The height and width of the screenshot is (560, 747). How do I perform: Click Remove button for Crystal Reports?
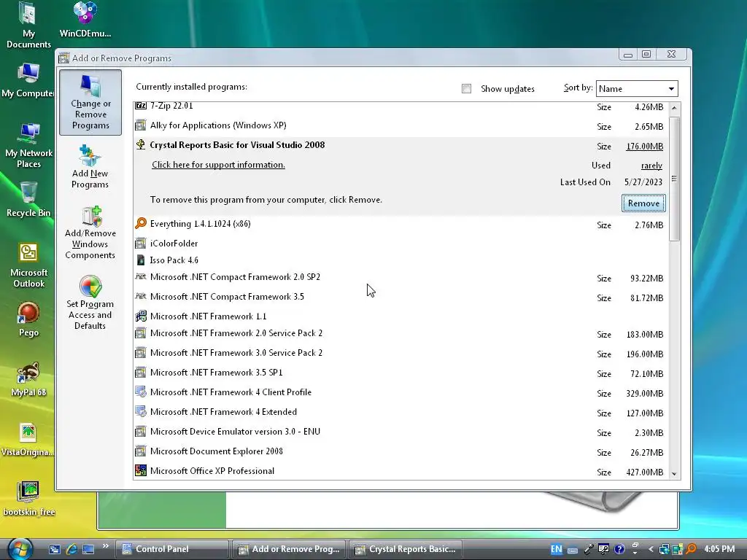[x=643, y=203]
